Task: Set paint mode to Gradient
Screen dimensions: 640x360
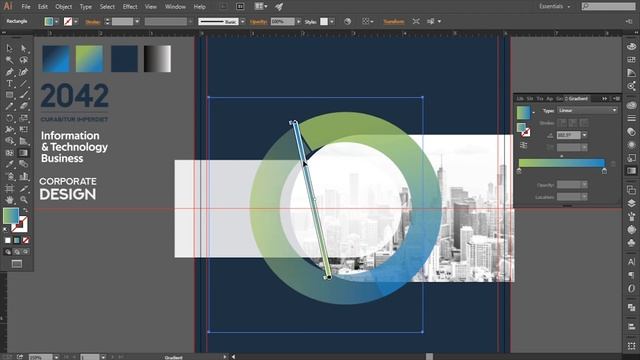Action: point(17,240)
